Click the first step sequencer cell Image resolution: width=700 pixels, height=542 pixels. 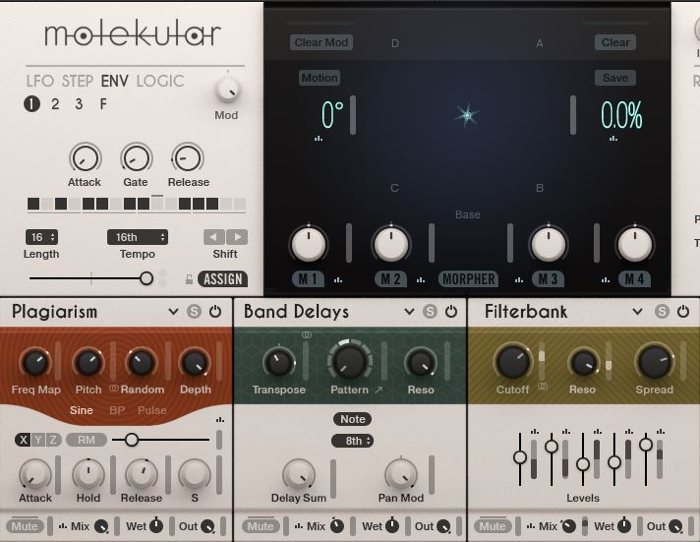[34, 204]
